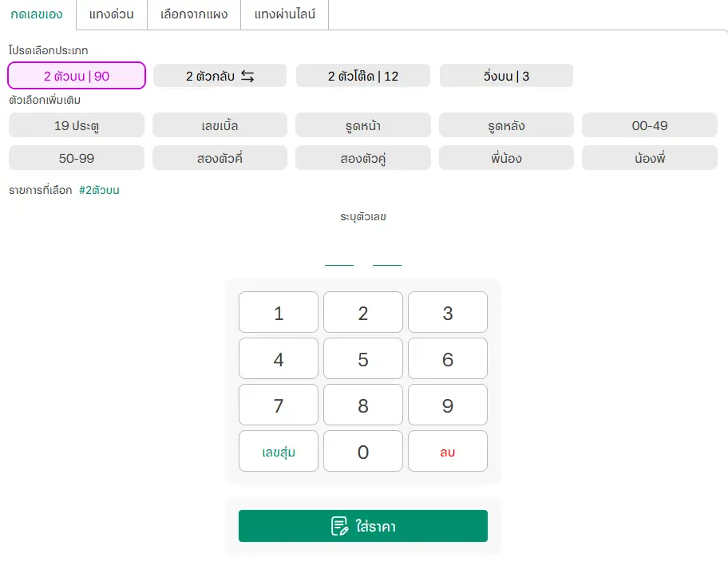Open the เลือกจากแผง tab
The width and height of the screenshot is (728, 581).
(x=194, y=14)
